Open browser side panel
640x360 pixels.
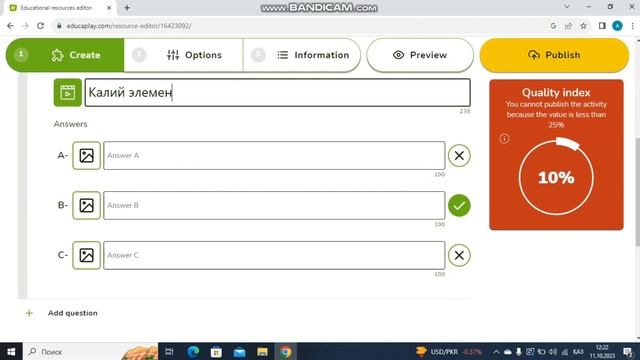[x=602, y=26]
